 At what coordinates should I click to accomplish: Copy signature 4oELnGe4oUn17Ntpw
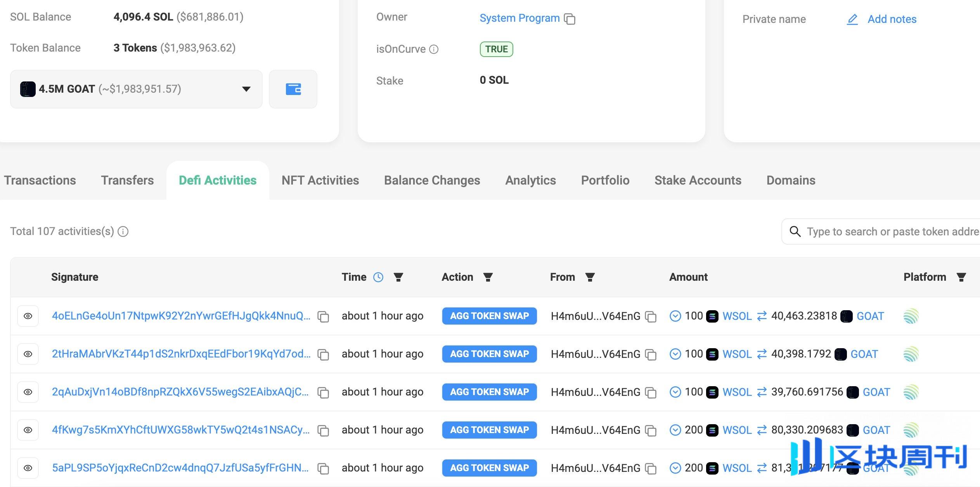(x=323, y=316)
